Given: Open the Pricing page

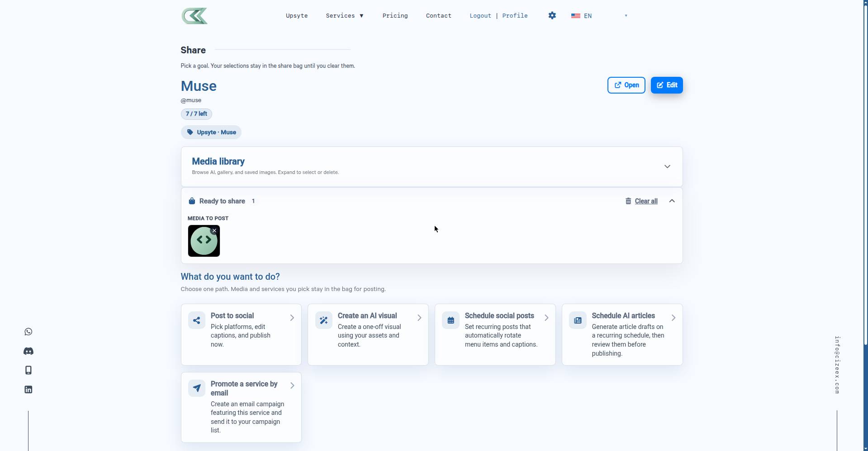Looking at the screenshot, I should 395,16.
